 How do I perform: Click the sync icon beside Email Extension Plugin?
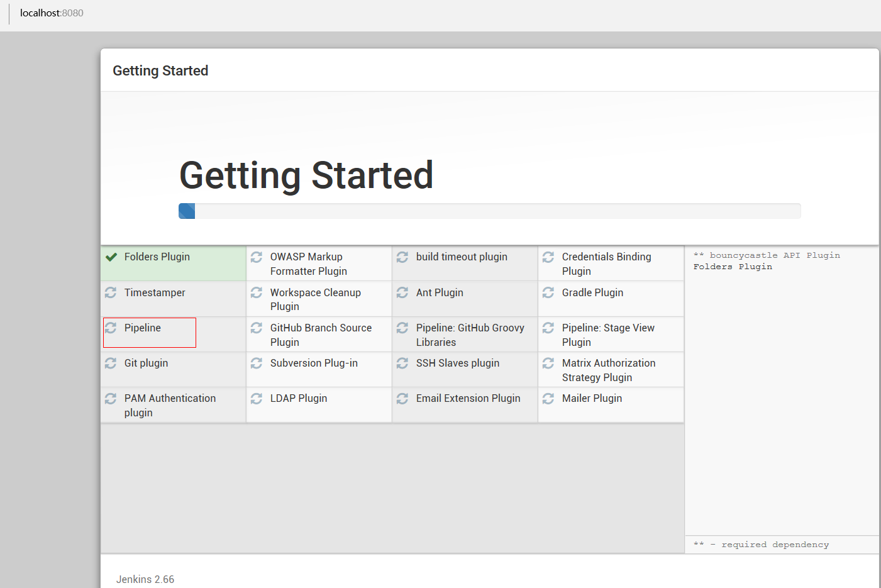click(x=402, y=398)
